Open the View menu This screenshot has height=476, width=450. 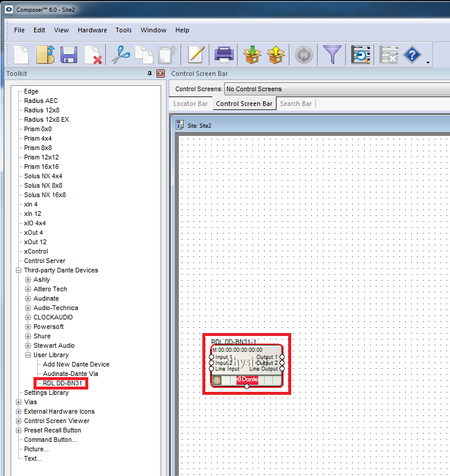(x=61, y=30)
